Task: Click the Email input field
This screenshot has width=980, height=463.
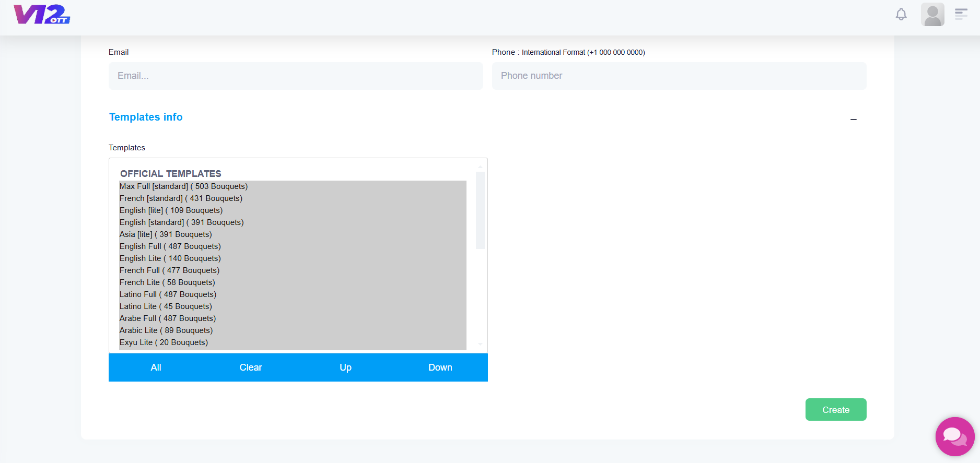Action: coord(296,76)
